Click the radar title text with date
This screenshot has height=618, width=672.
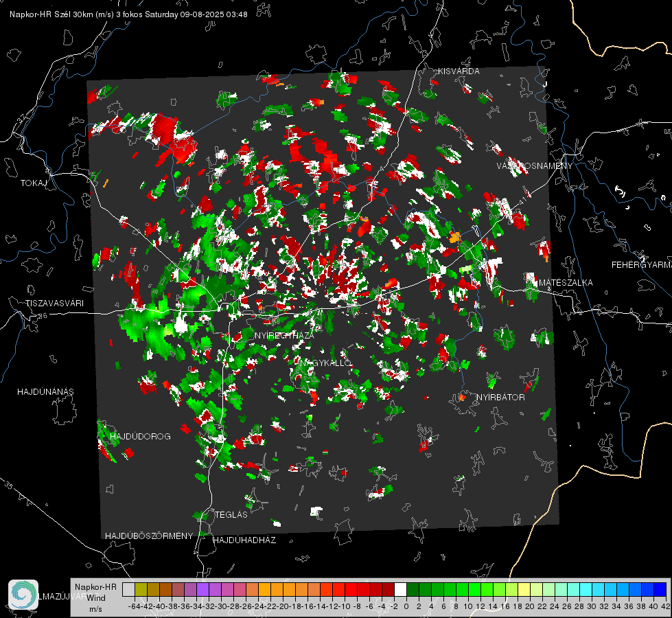tap(128, 14)
